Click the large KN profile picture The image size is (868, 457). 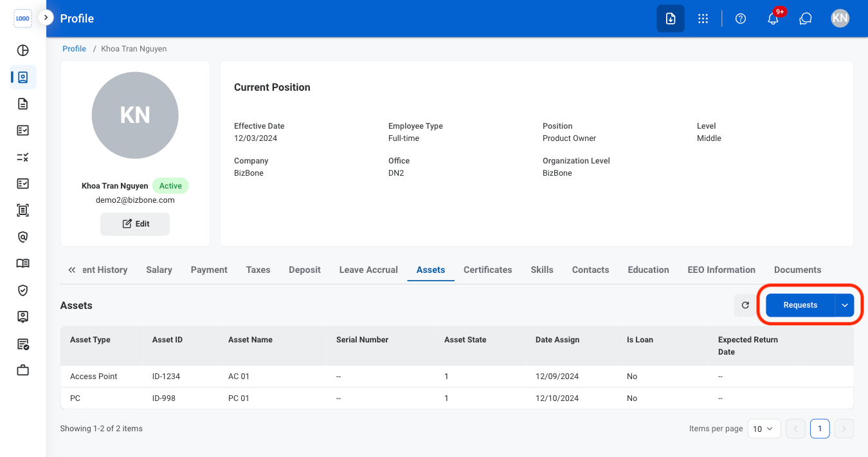point(135,115)
